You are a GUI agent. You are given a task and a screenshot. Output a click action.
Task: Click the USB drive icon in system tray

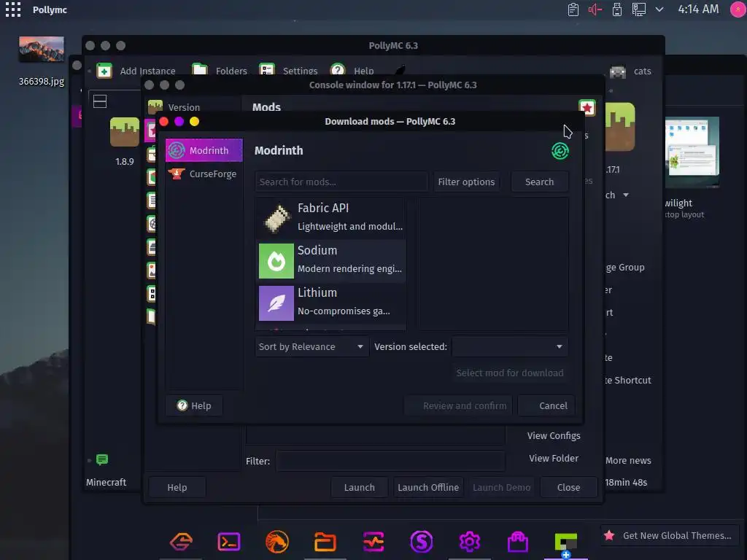pos(617,9)
